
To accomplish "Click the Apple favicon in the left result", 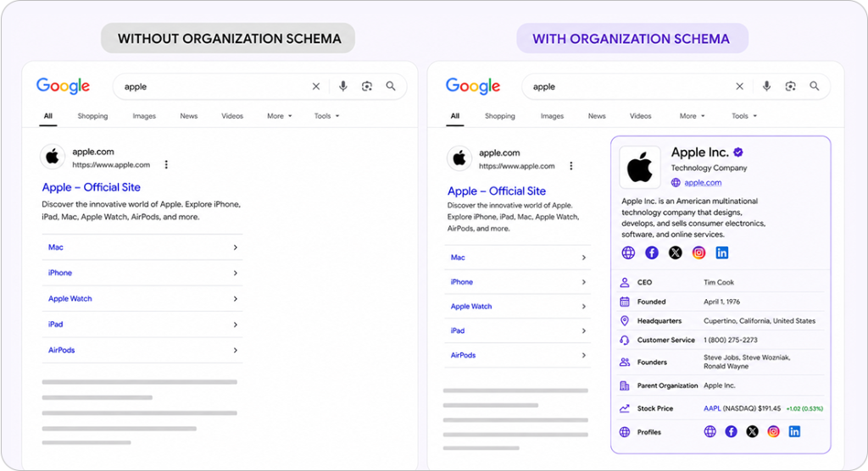I will tap(53, 158).
